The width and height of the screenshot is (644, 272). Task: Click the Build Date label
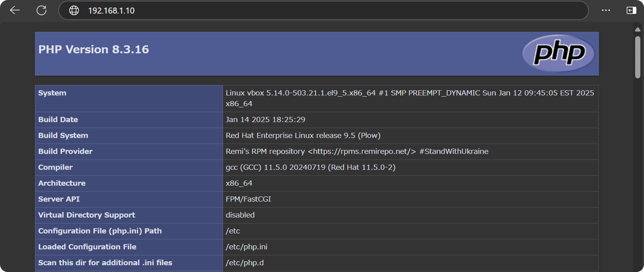coord(58,120)
